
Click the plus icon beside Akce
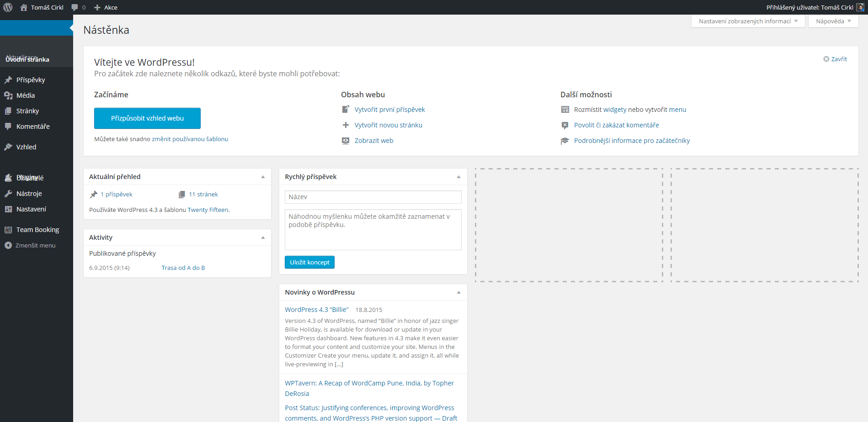click(97, 7)
